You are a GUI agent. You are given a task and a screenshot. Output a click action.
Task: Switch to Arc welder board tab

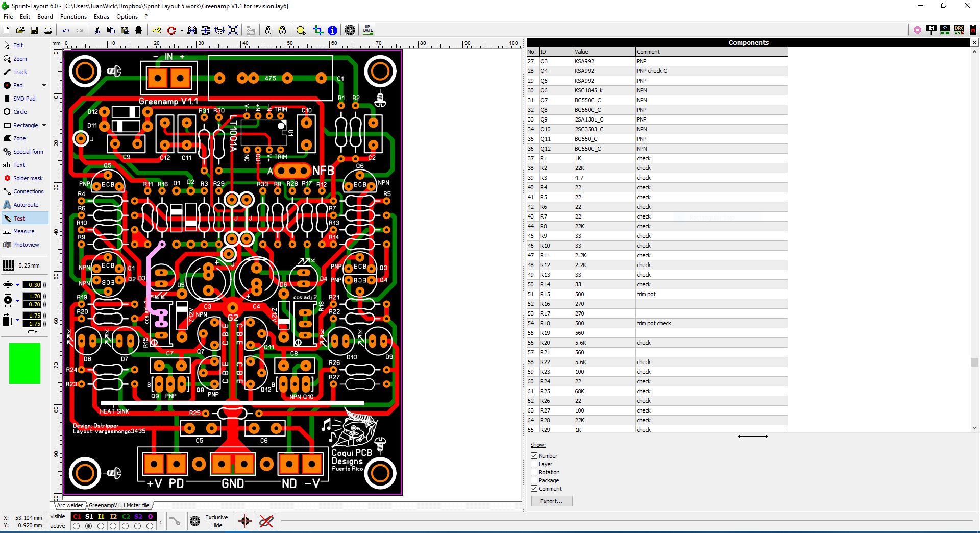[69, 505]
